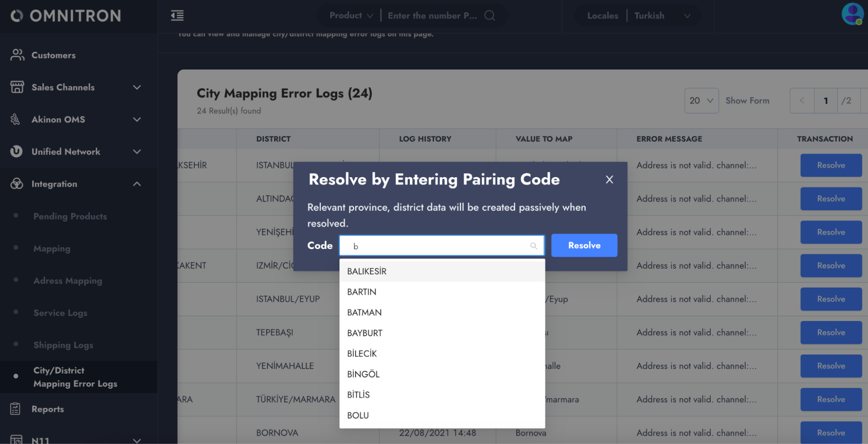Click the Unified Network sidebar icon
This screenshot has width=868, height=444.
point(16,151)
